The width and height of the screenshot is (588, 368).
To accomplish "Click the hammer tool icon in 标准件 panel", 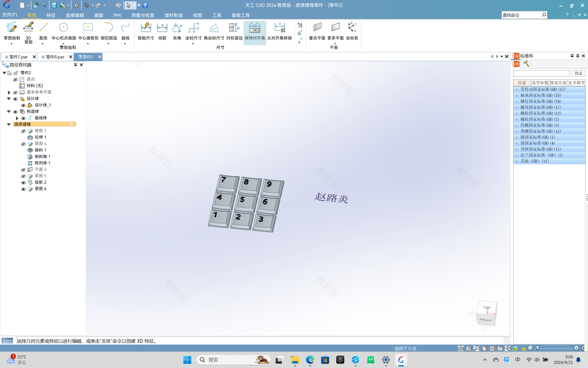I will pos(526,64).
